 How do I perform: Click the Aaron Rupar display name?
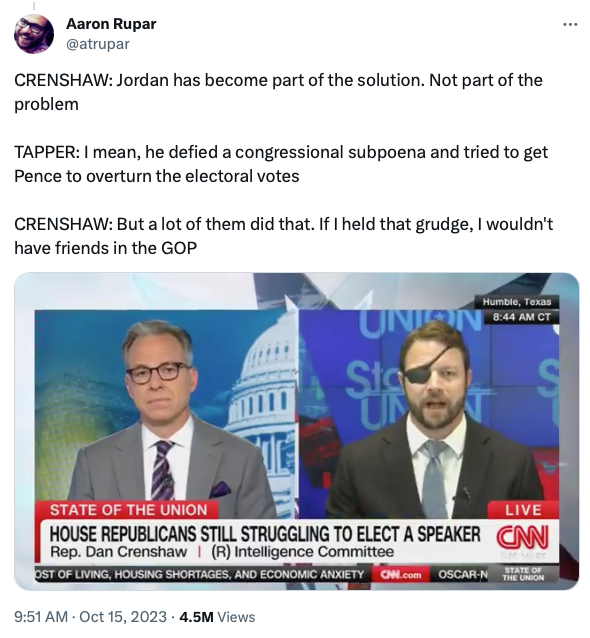tap(111, 24)
